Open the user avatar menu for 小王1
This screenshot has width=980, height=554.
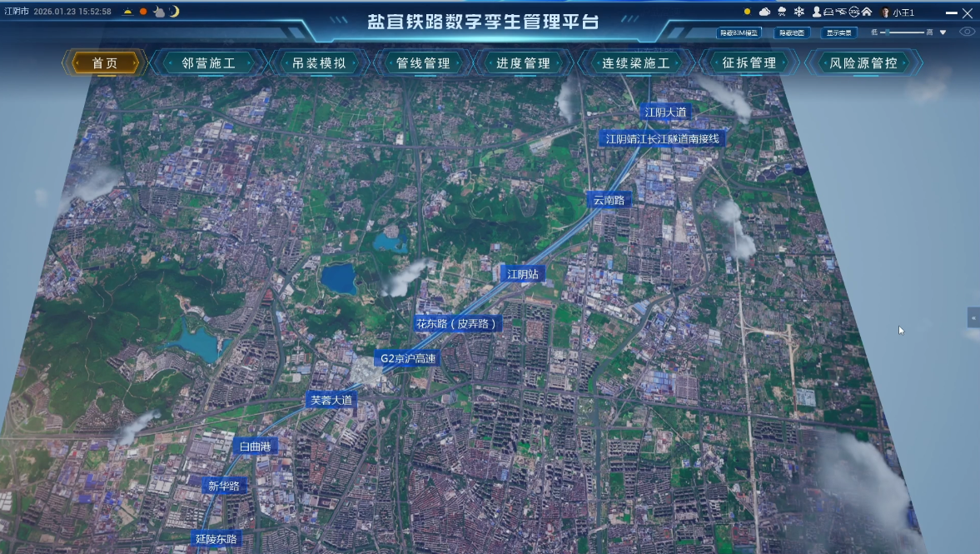[885, 12]
